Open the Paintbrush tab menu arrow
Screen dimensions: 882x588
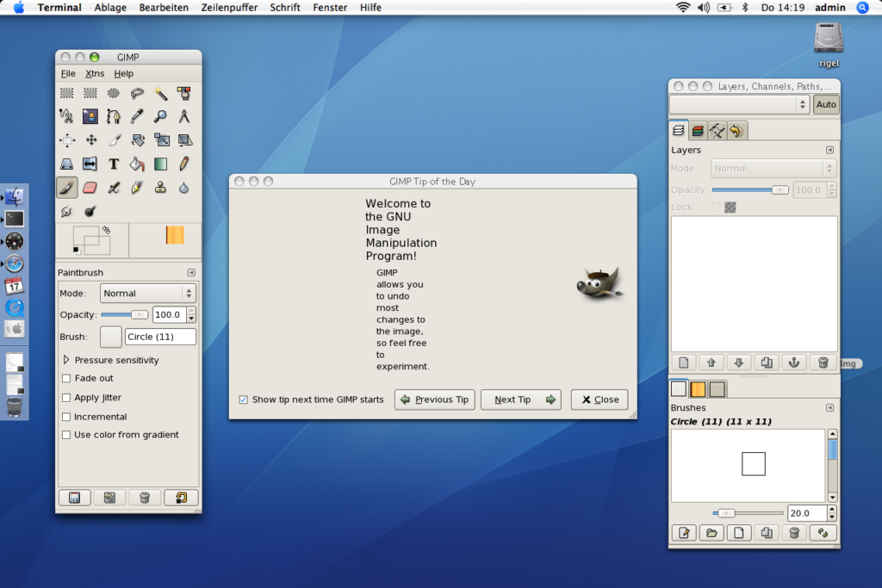(x=191, y=273)
